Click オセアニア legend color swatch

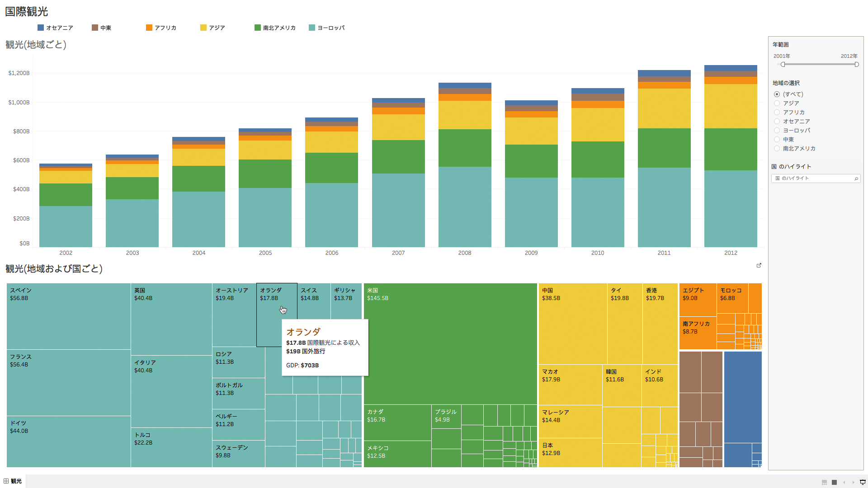[x=41, y=28]
